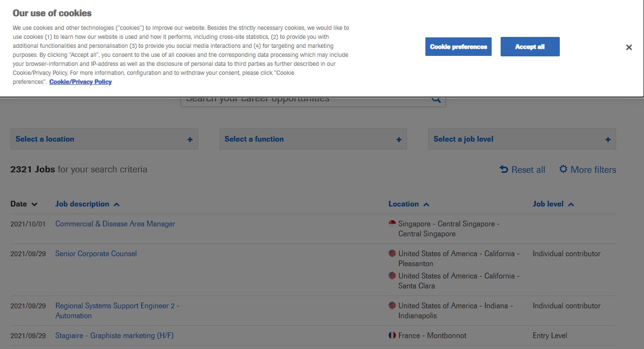Expand the Select a function filter

pos(254,139)
